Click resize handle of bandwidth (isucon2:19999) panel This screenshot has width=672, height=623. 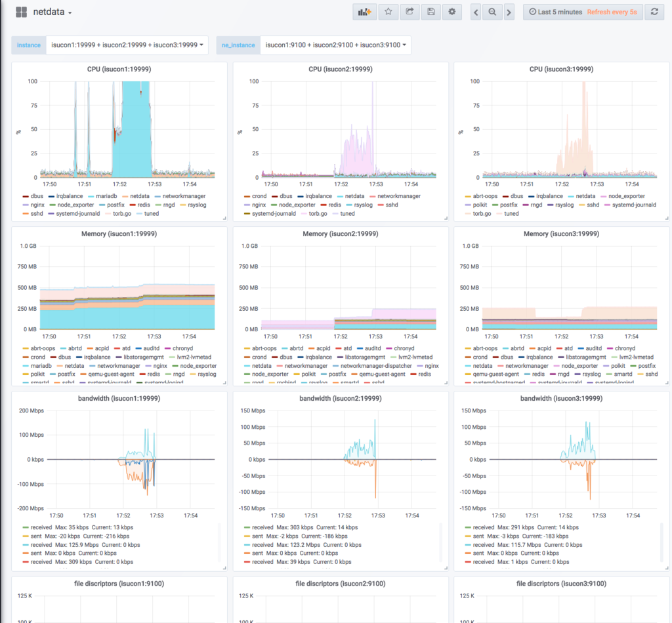pos(446,568)
